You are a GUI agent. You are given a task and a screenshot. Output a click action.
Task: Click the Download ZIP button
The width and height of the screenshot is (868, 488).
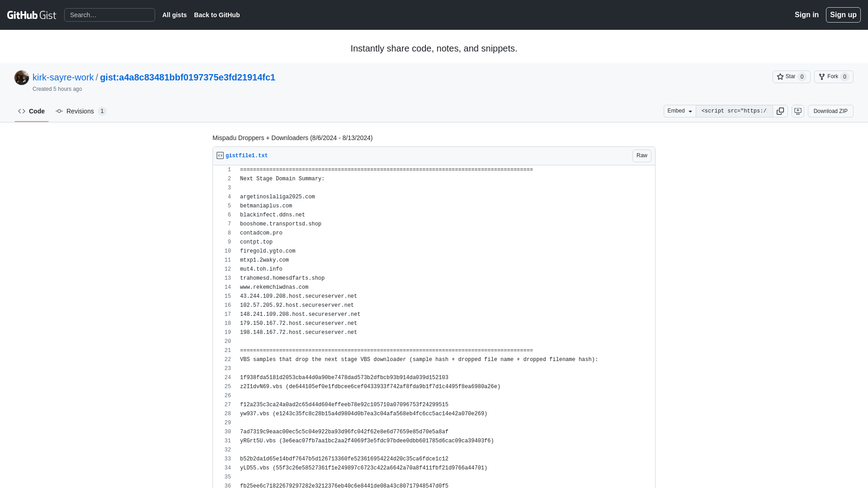[830, 111]
